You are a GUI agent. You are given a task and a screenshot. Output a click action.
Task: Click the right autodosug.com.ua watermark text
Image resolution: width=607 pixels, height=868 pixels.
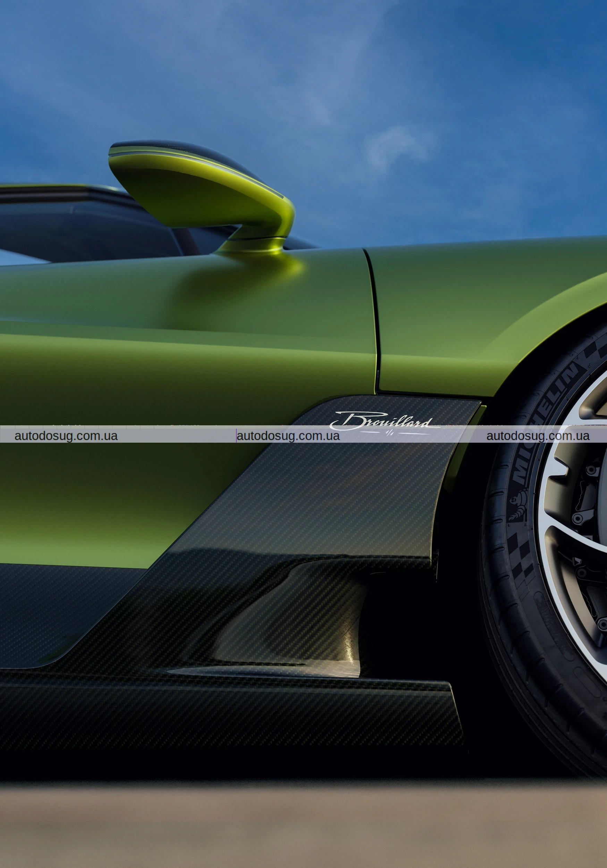[538, 436]
